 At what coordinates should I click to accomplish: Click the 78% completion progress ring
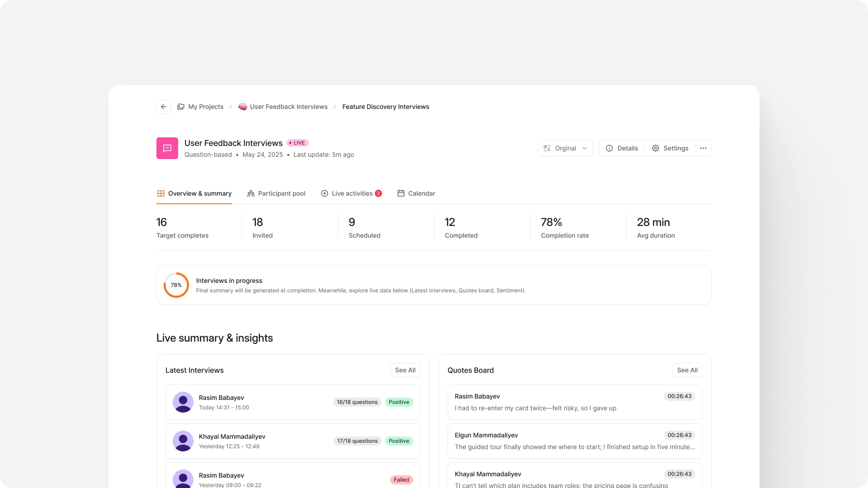tap(176, 285)
